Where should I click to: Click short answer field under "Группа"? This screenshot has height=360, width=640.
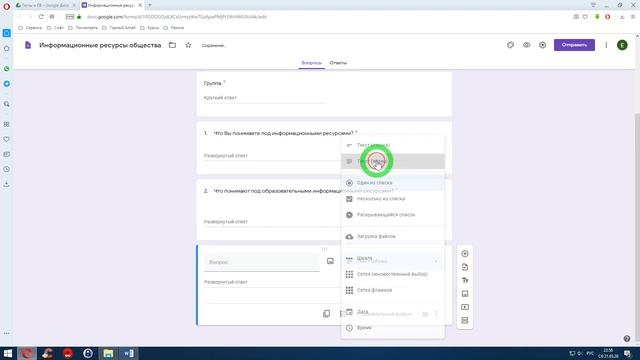263,98
